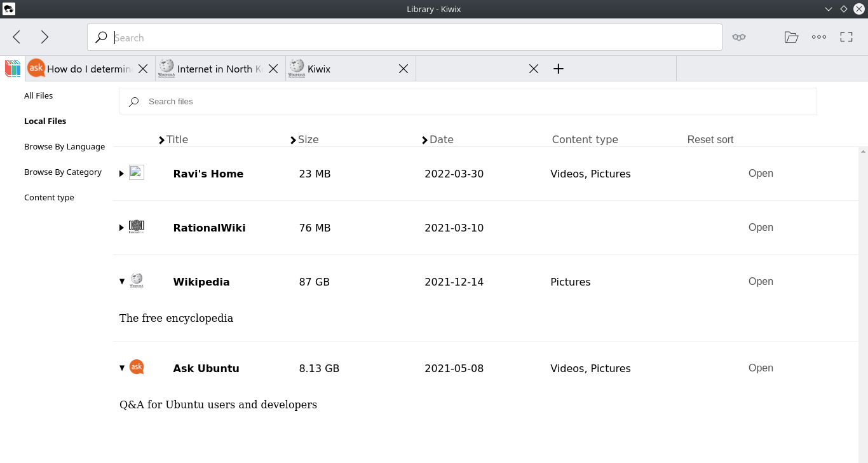Click 'Q&A for Ubuntu users and developers'
868x463 pixels.
pos(218,404)
